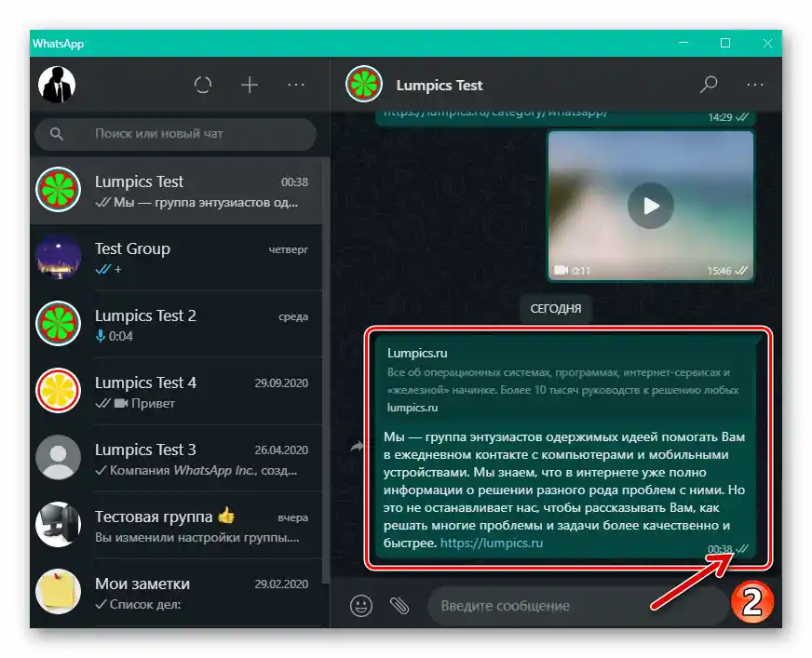
Task: Open the Lumpics.ru link preview card
Action: [x=566, y=380]
